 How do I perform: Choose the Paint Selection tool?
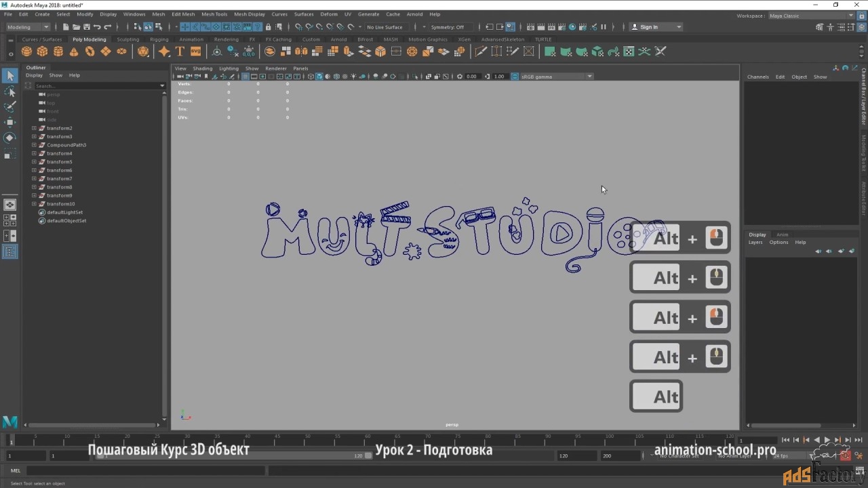tap(10, 107)
